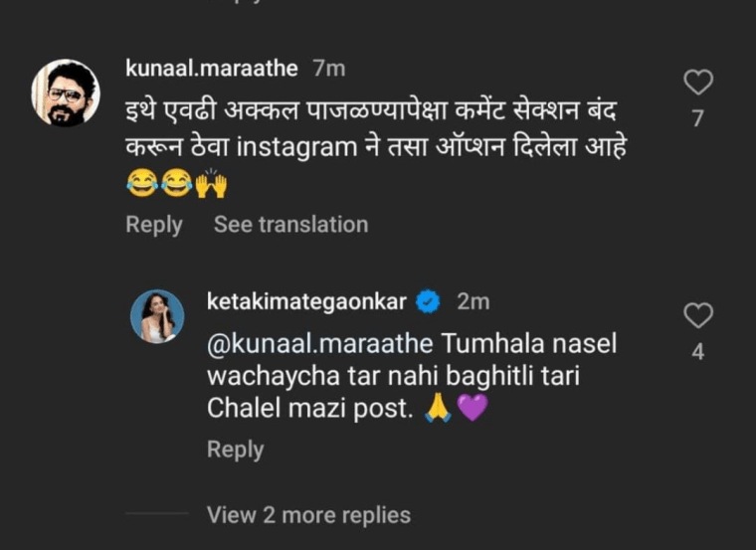View the 4 likes count
The image size is (756, 550).
coord(698,352)
